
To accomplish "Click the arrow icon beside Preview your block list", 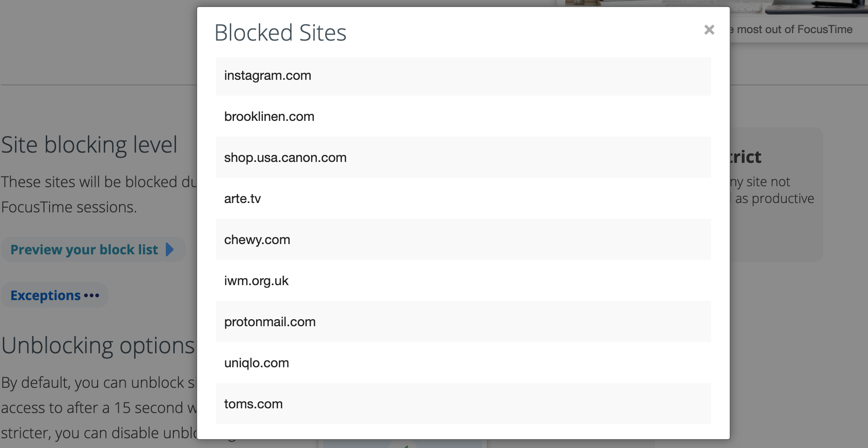I will 170,250.
